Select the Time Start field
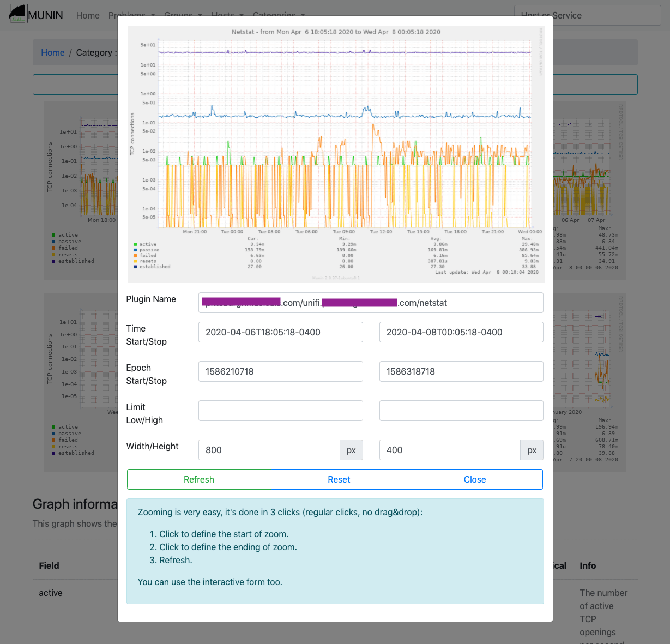670x644 pixels. (x=280, y=332)
